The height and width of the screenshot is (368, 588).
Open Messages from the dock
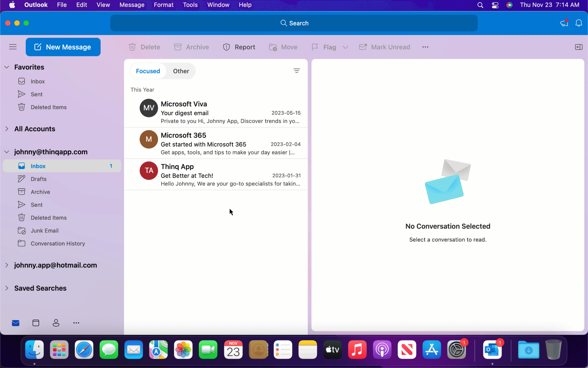click(x=109, y=350)
